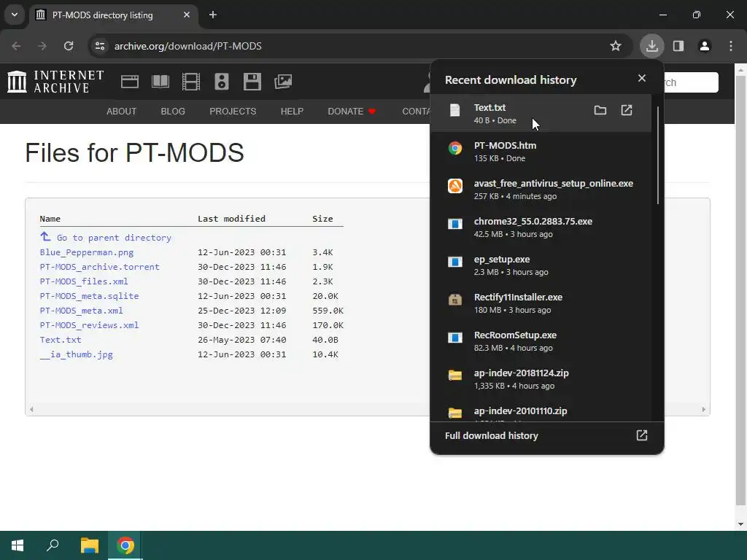This screenshot has width=747, height=560.
Task: Open the HELP menu item
Action: [292, 112]
